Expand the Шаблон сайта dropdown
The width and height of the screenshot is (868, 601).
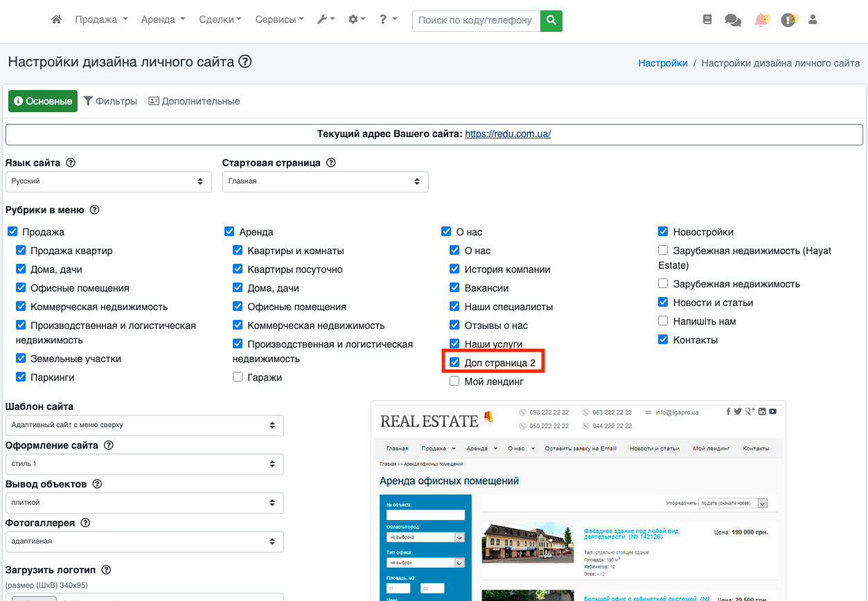coord(144,425)
